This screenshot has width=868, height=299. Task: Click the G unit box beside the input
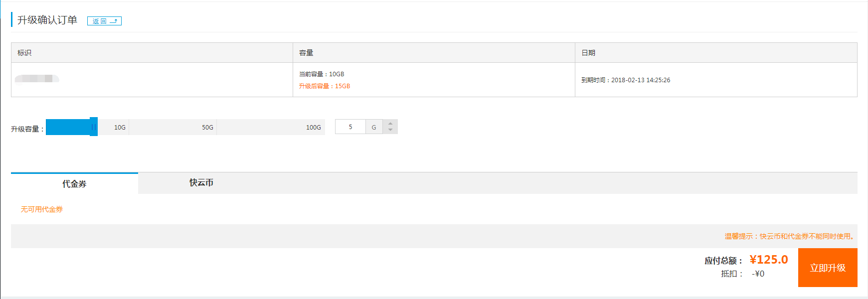tap(374, 127)
